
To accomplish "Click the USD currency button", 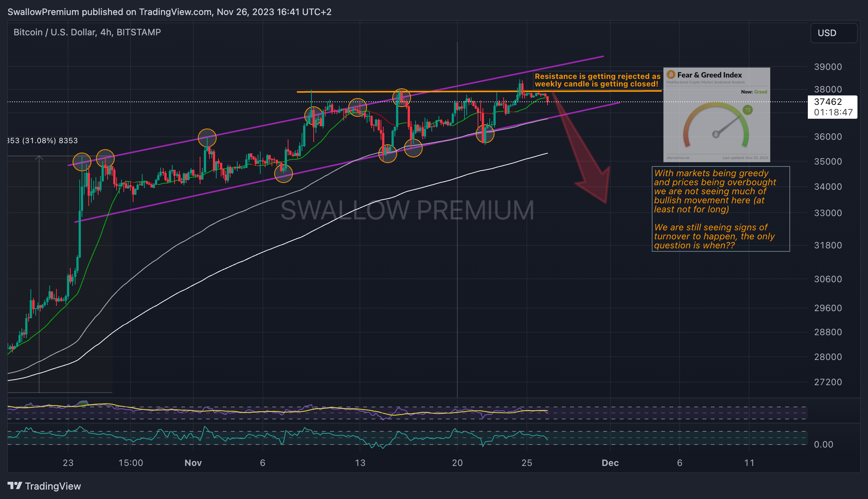I will [834, 33].
